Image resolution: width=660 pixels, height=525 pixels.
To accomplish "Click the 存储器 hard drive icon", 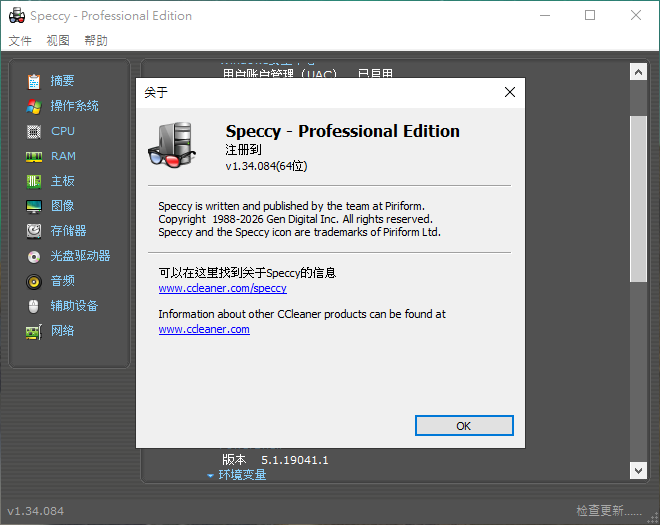I will 34,231.
